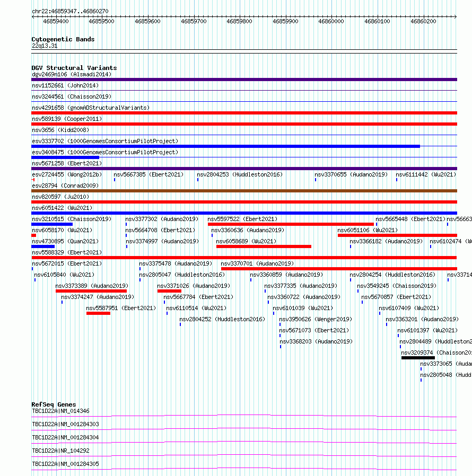Click nsv2804254 (Huddleston2016) label

[x=392, y=275]
